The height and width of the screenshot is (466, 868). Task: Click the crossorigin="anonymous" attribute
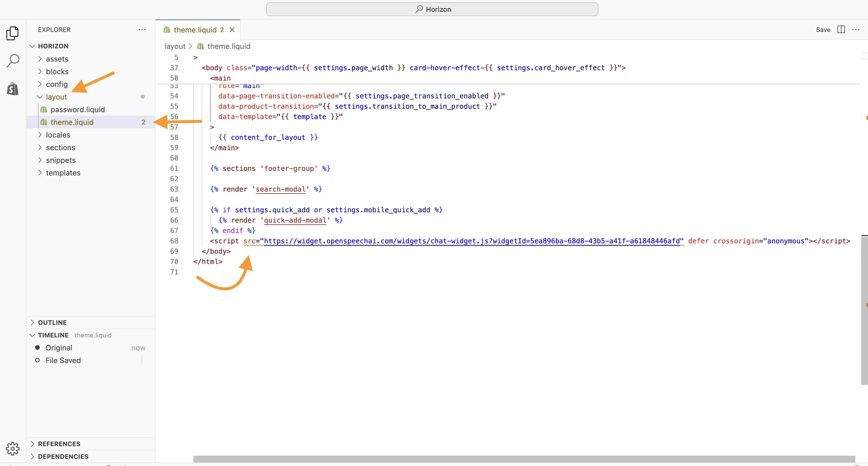click(761, 241)
